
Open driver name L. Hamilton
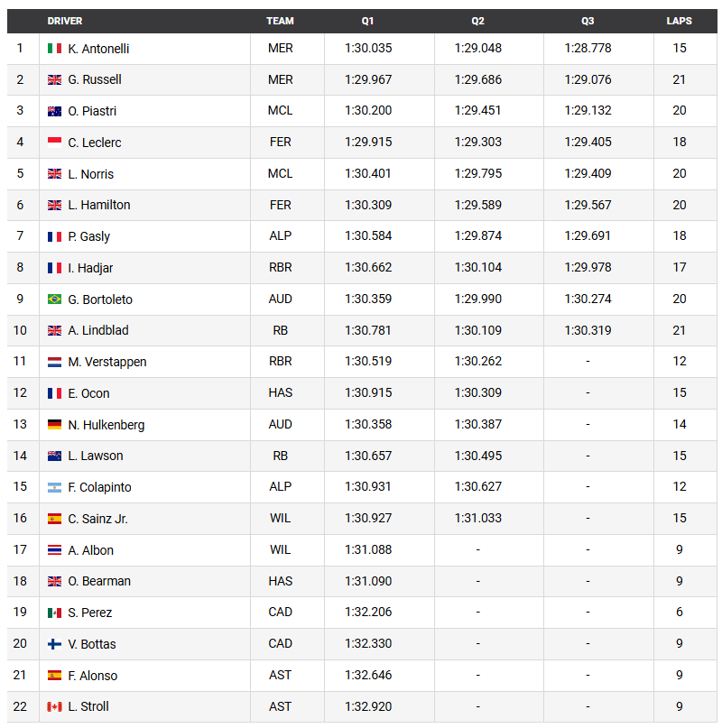point(99,205)
